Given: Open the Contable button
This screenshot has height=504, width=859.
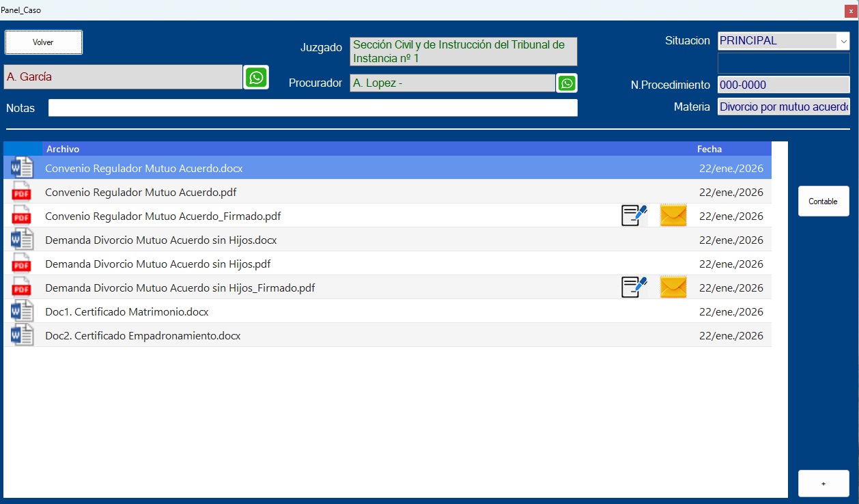Looking at the screenshot, I should tap(823, 201).
